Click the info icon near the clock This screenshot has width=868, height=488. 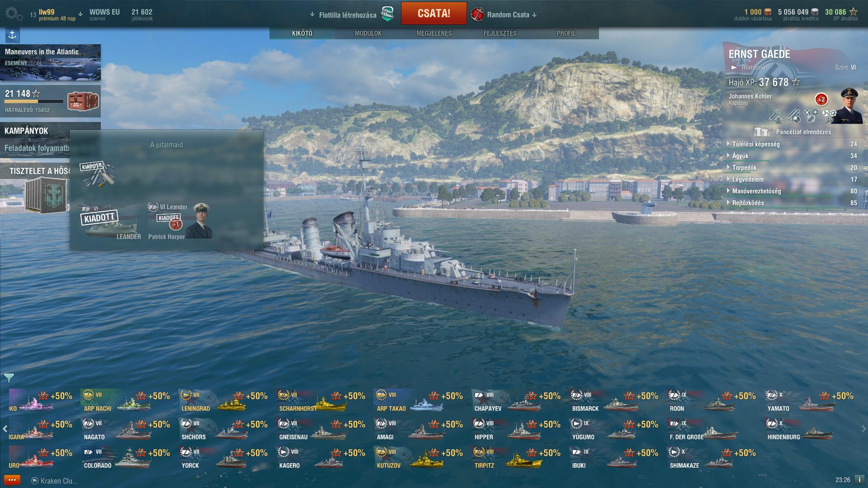click(x=859, y=480)
